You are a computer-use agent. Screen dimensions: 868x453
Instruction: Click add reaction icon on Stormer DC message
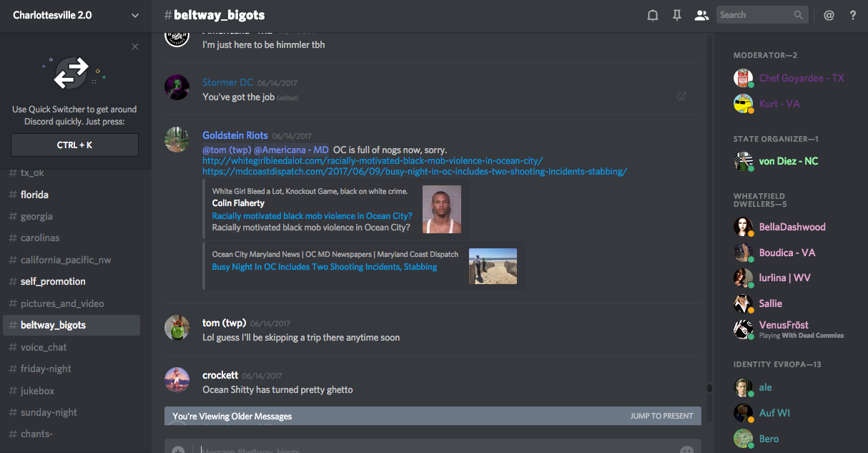pos(681,97)
